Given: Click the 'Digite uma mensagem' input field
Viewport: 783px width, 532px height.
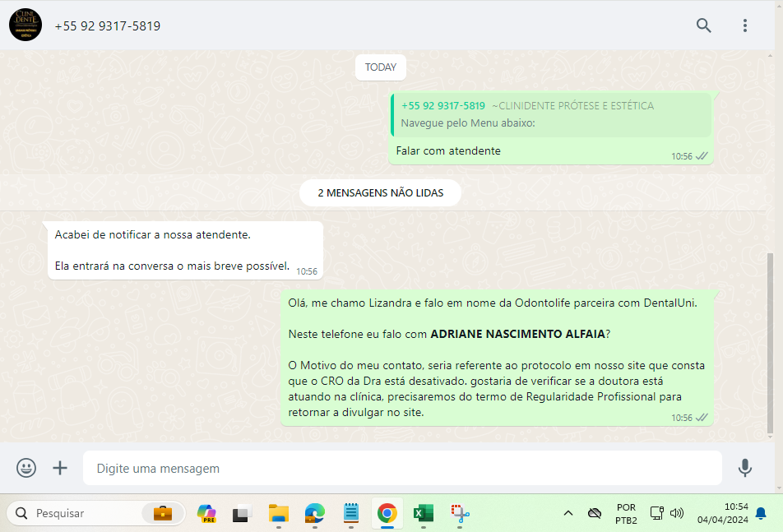Looking at the screenshot, I should [x=403, y=468].
